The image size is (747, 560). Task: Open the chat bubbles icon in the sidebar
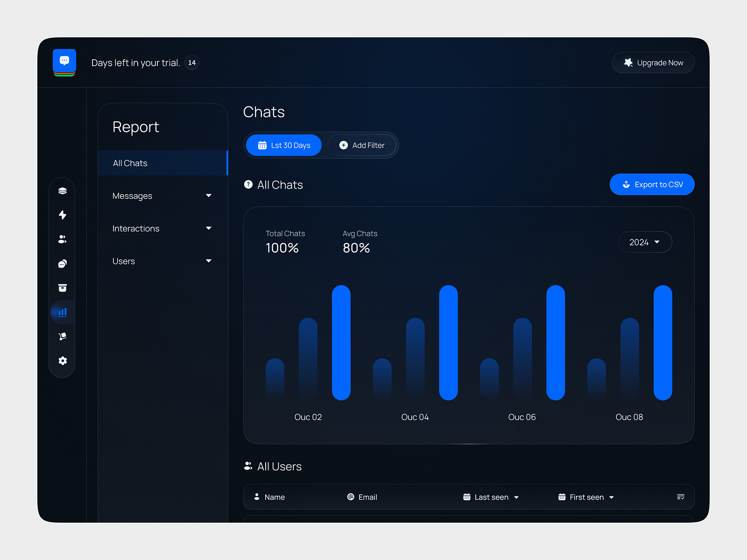coord(62,264)
